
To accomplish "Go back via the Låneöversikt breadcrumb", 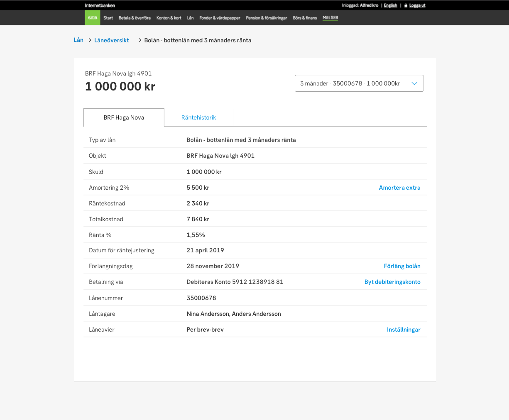I will click(111, 40).
